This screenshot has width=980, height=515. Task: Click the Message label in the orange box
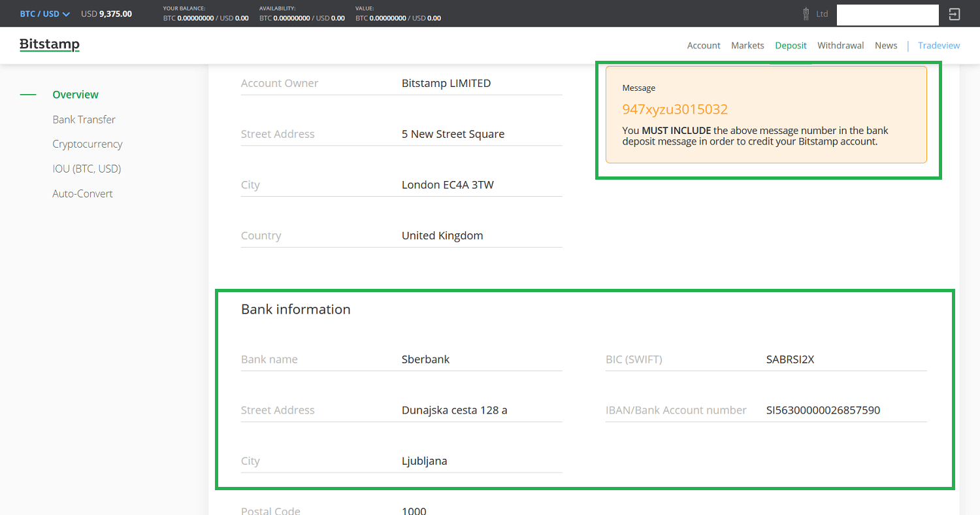(x=639, y=88)
